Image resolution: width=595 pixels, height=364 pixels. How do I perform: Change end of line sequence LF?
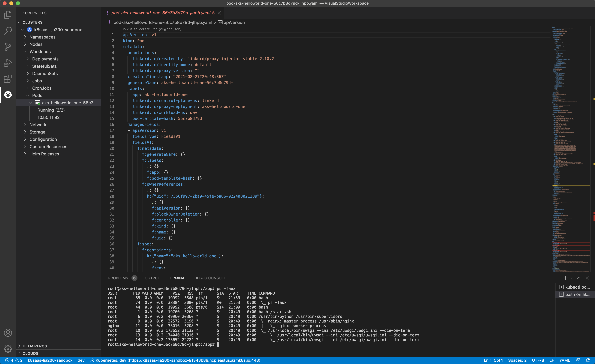coord(552,360)
